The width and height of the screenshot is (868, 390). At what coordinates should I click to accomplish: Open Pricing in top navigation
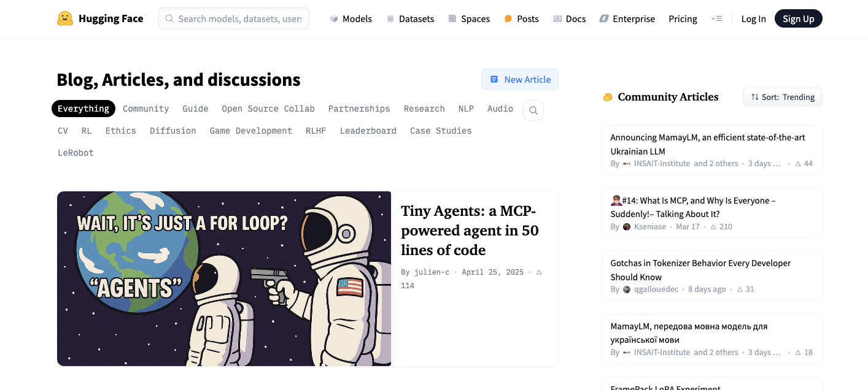(x=683, y=19)
